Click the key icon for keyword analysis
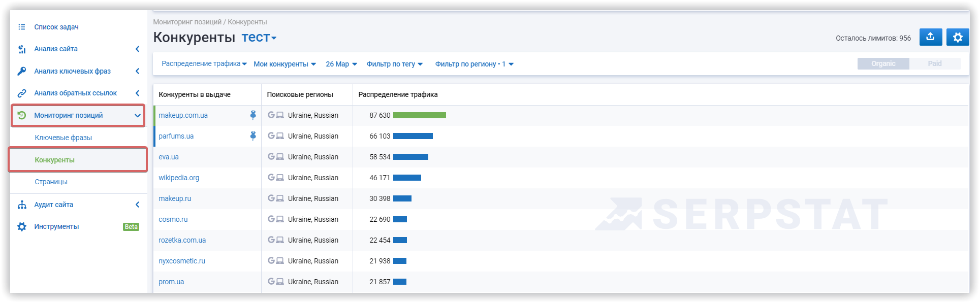980x303 pixels. (x=22, y=71)
